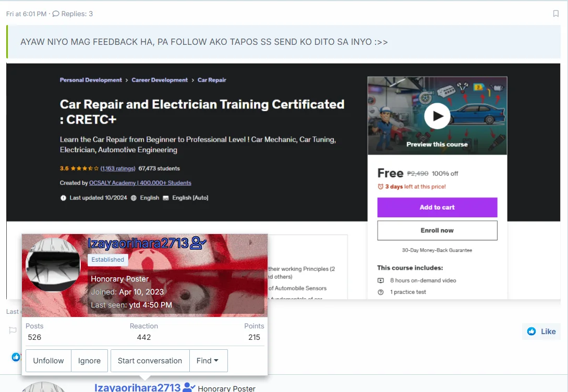Click the followed-user icon beside popup username
Screen dimensions: 568x392
[199, 243]
